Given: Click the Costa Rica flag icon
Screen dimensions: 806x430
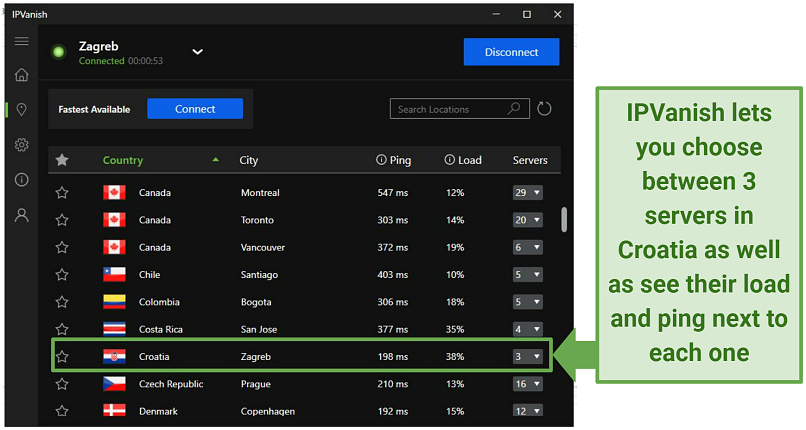Looking at the screenshot, I should 114,329.
